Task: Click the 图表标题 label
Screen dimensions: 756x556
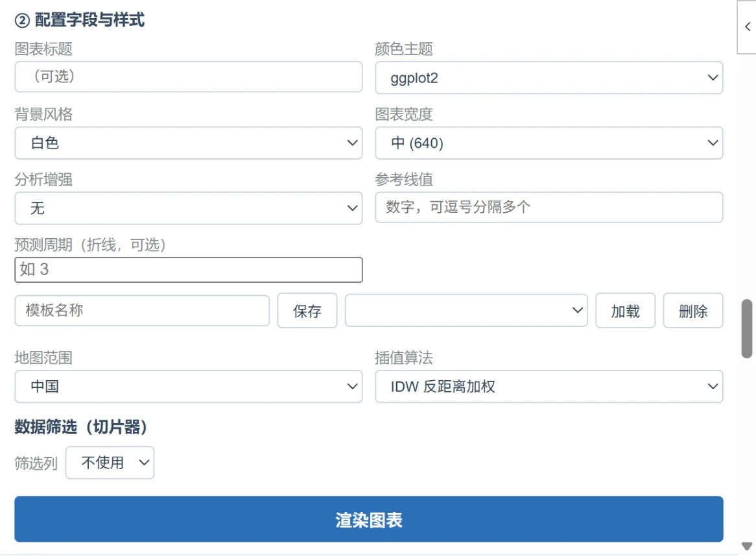Action: coord(43,49)
